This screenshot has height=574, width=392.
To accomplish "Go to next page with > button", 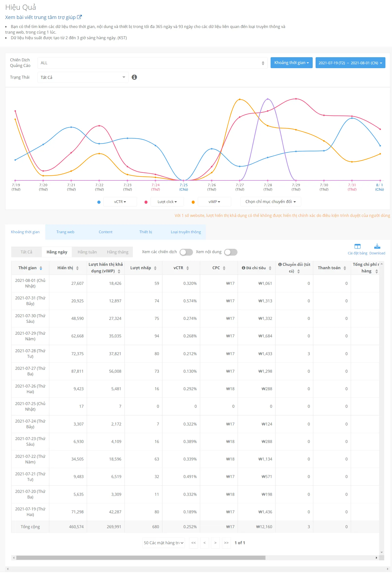I will pyautogui.click(x=215, y=543).
